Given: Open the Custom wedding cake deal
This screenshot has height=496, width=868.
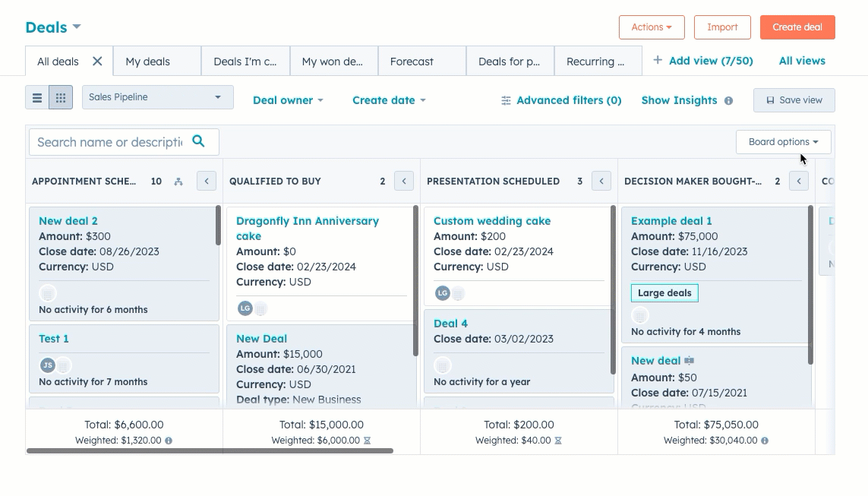Looking at the screenshot, I should pos(491,221).
